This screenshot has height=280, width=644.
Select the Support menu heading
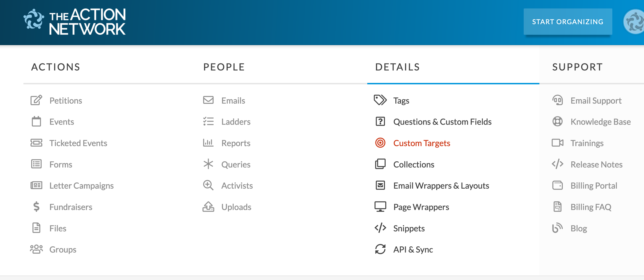(x=577, y=67)
